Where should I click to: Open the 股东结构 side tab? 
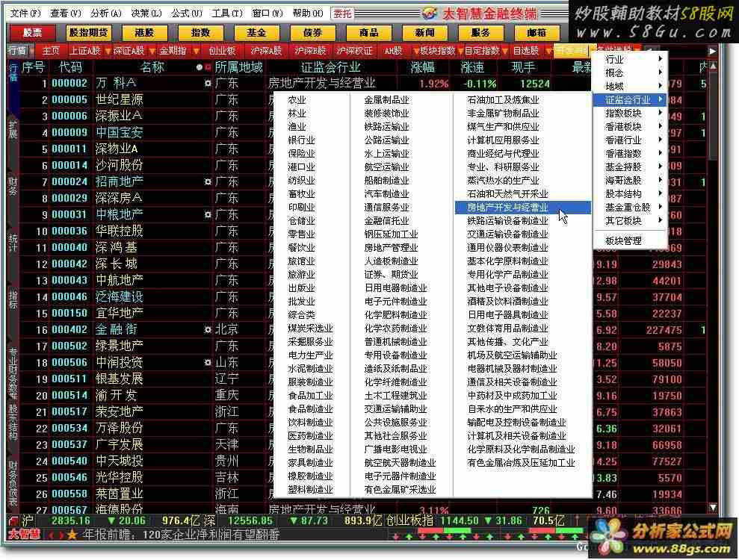click(x=13, y=422)
